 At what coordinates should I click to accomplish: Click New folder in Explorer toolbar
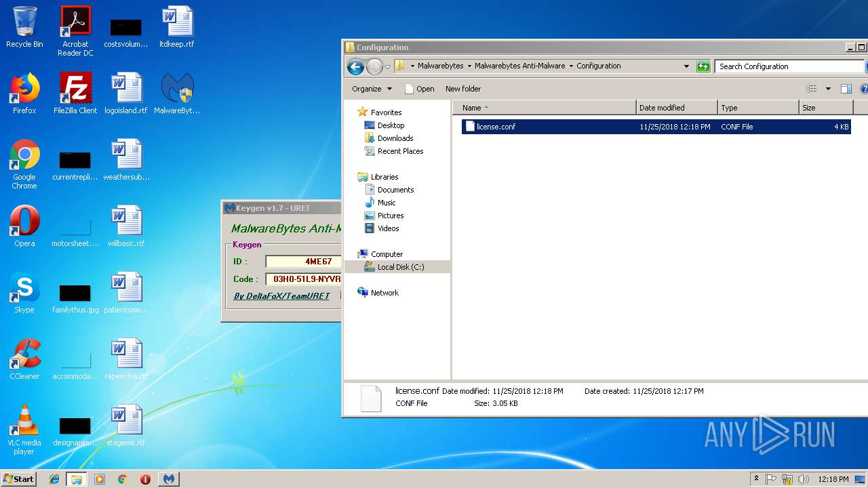coord(463,89)
